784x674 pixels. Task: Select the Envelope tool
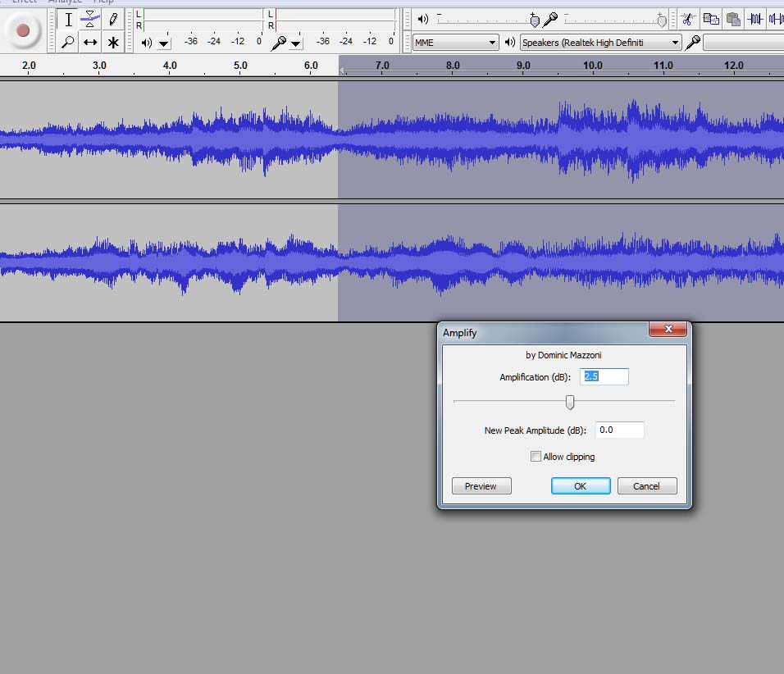[x=90, y=19]
